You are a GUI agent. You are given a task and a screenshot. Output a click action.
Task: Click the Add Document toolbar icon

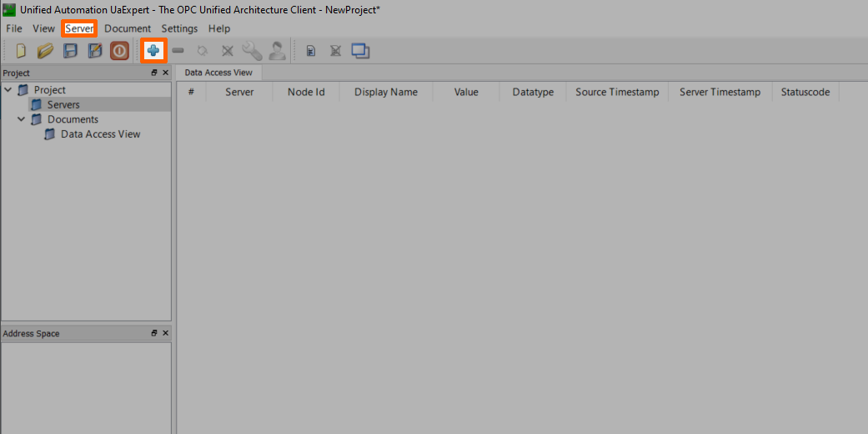[x=311, y=51]
